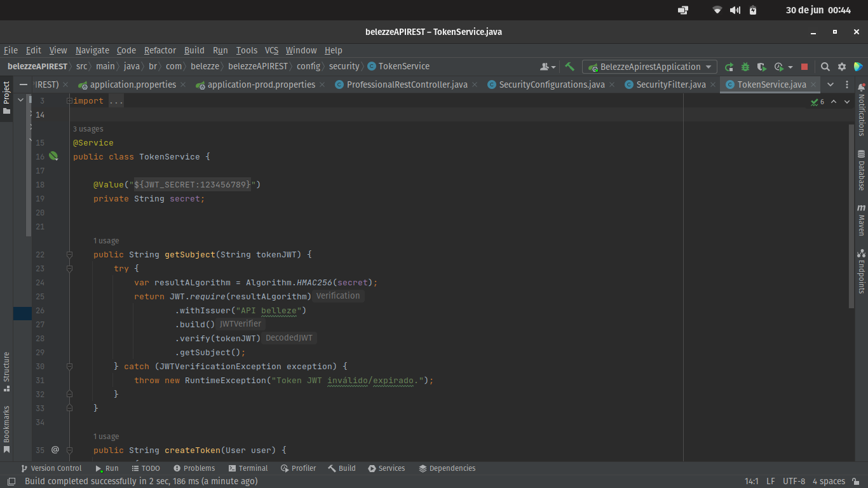The width and height of the screenshot is (868, 488).
Task: Open Search Everywhere magnifier icon
Action: pyautogui.click(x=825, y=67)
